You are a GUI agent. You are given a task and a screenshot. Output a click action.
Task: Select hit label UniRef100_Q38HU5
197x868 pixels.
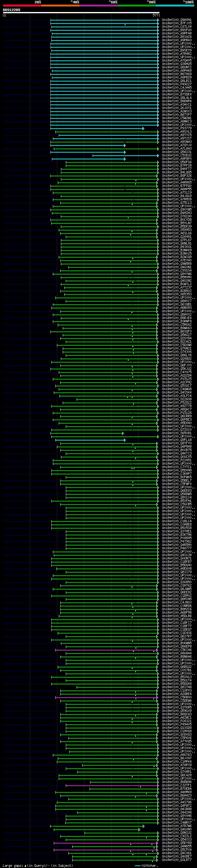177,64
